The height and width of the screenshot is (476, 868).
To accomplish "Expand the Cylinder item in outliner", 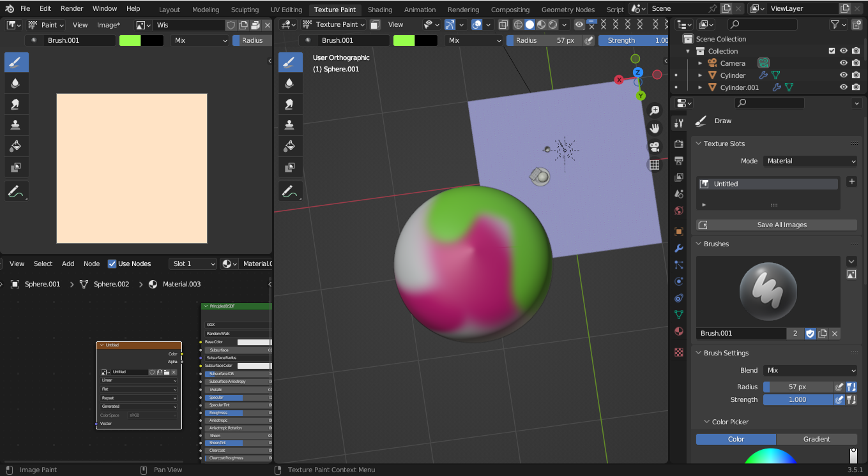I will (x=700, y=75).
